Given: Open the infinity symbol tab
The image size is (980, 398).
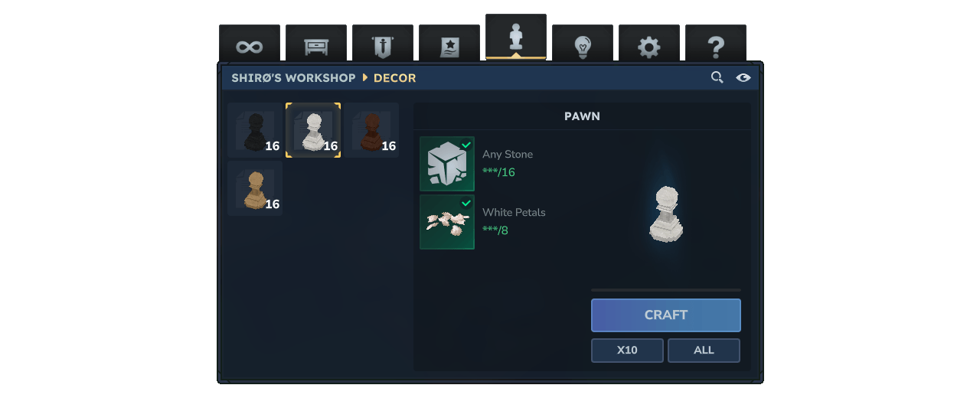Looking at the screenshot, I should [x=249, y=44].
